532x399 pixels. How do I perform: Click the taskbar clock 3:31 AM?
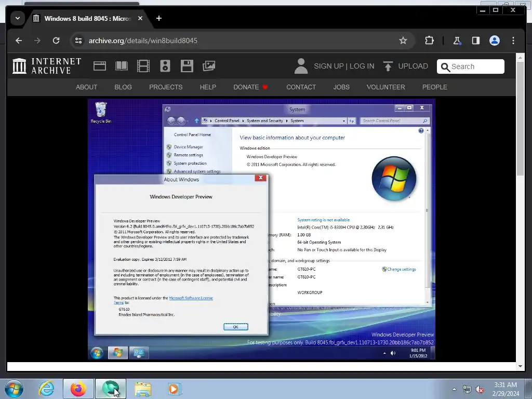click(x=506, y=389)
